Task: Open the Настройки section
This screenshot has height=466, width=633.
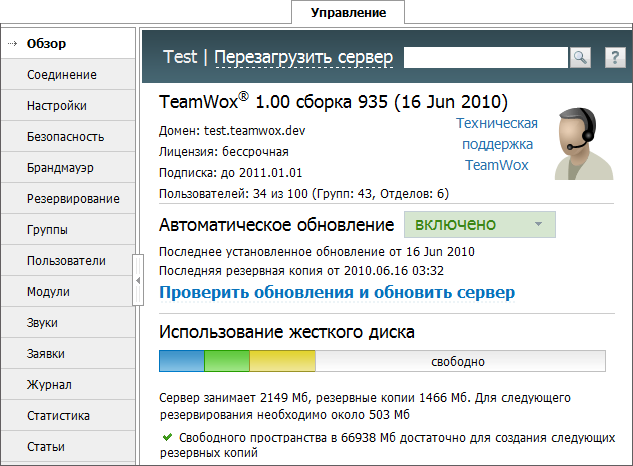Action: click(68, 105)
